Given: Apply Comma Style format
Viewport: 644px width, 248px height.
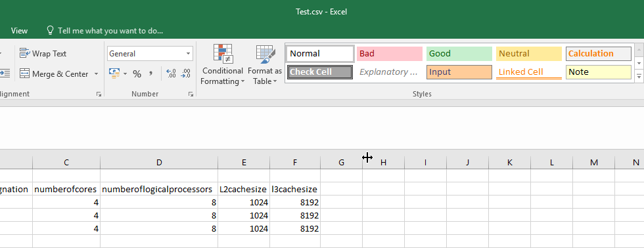Looking at the screenshot, I should 150,73.
